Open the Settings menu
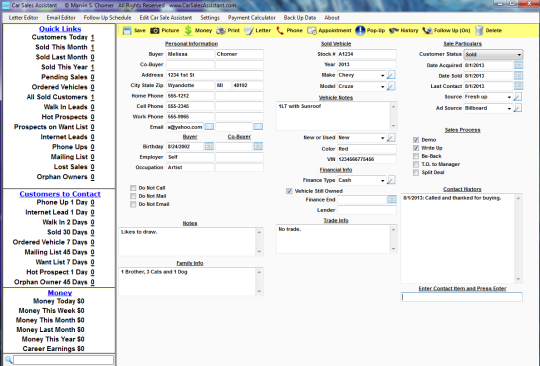The height and width of the screenshot is (366, 540). click(210, 18)
